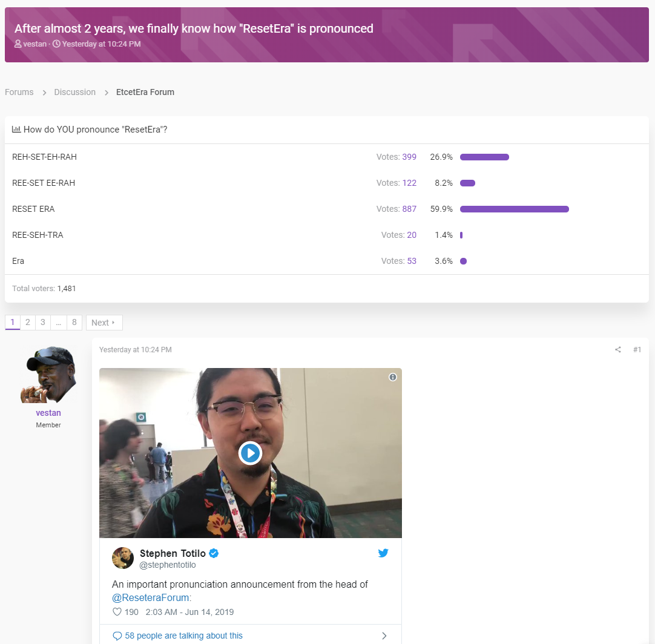Open the @ReseteraForum mention link
Viewport: 655px width, 644px height.
tap(150, 597)
